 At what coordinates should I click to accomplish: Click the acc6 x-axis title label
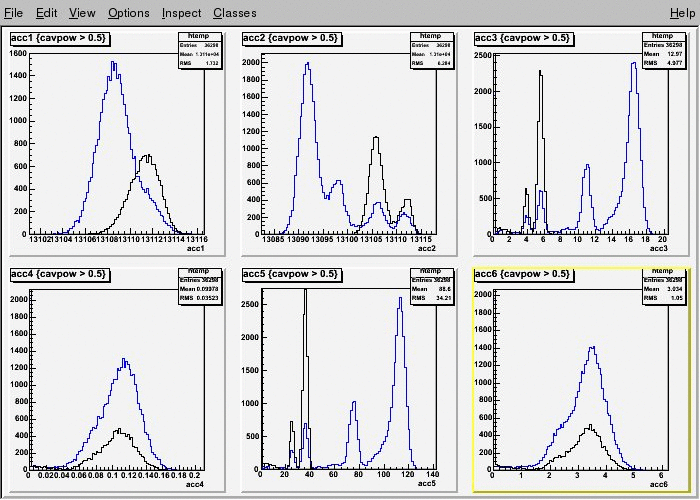tap(659, 484)
